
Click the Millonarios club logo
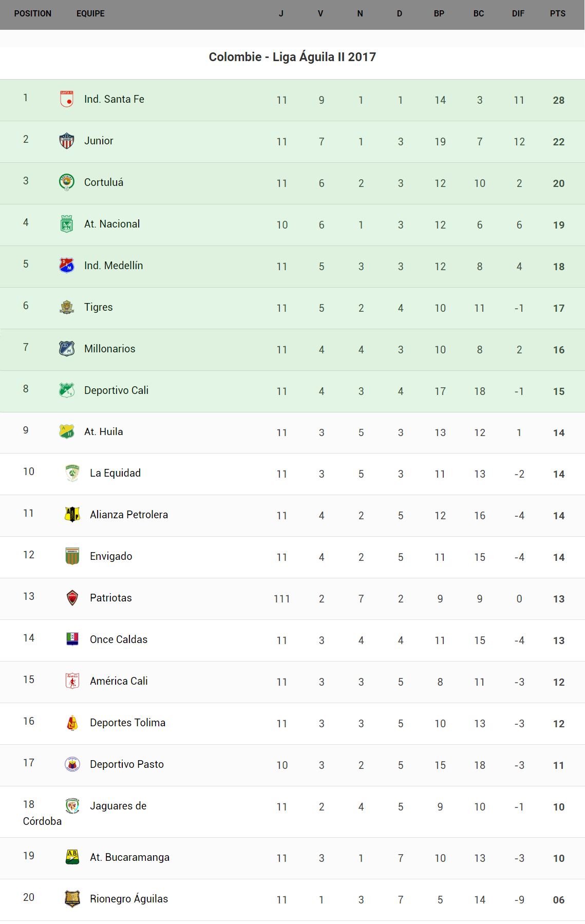pos(67,349)
